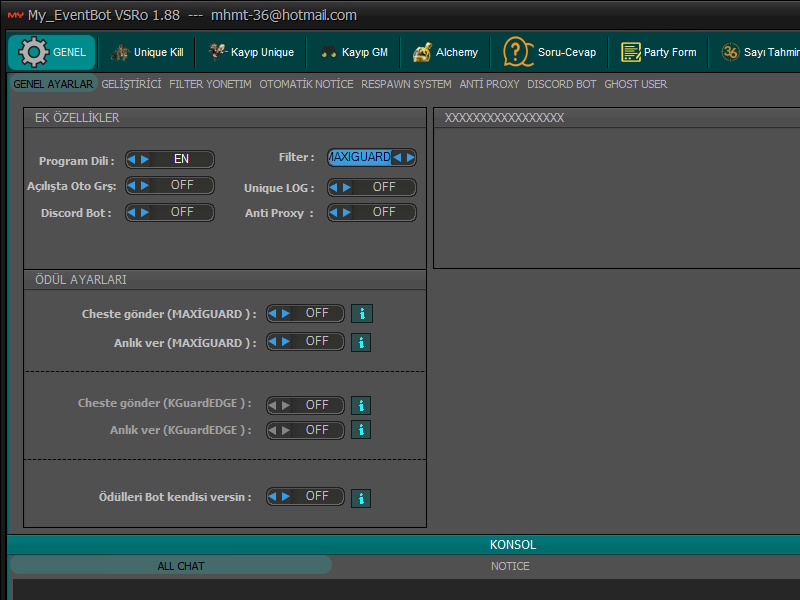Open the OTOMATİK NOTİCE sub-tab
This screenshot has width=800, height=600.
[306, 84]
